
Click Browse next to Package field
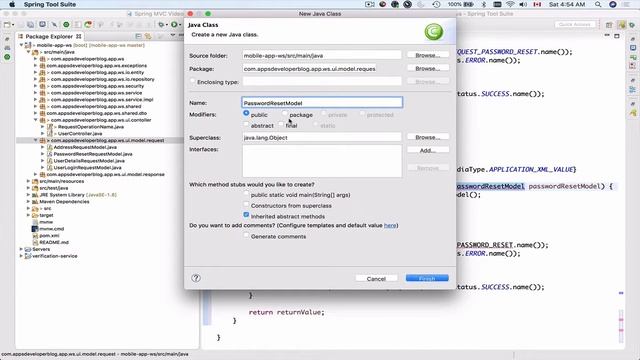point(428,69)
